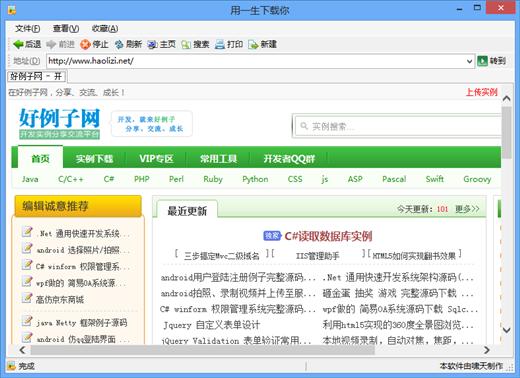Click the ASP category link
This screenshot has width=520, height=378.
click(355, 179)
